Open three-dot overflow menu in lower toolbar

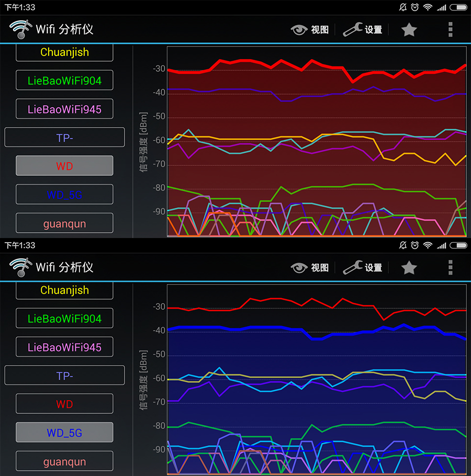[450, 268]
